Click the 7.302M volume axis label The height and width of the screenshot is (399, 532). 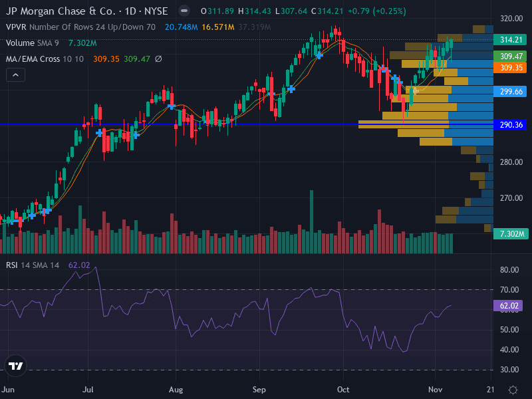pos(510,234)
